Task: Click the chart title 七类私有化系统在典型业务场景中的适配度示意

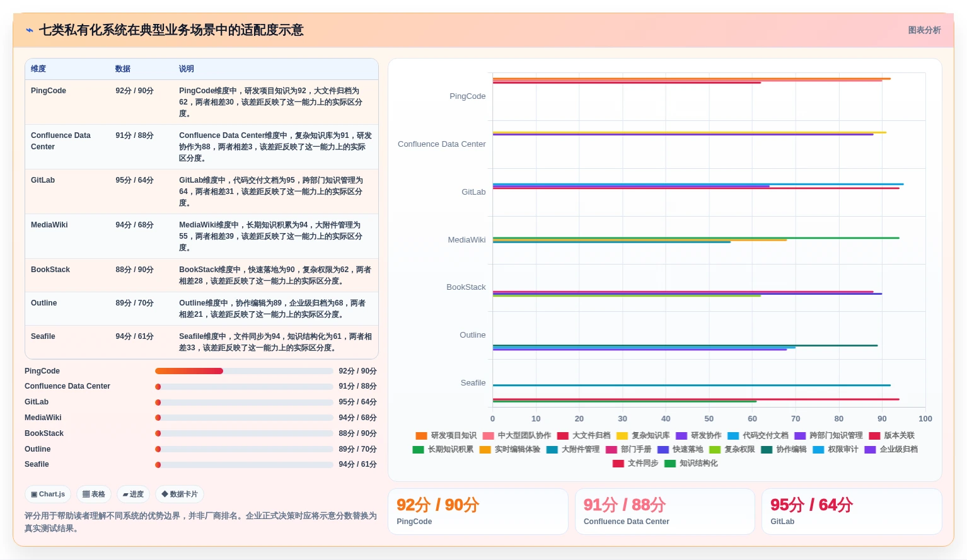Action: (171, 30)
